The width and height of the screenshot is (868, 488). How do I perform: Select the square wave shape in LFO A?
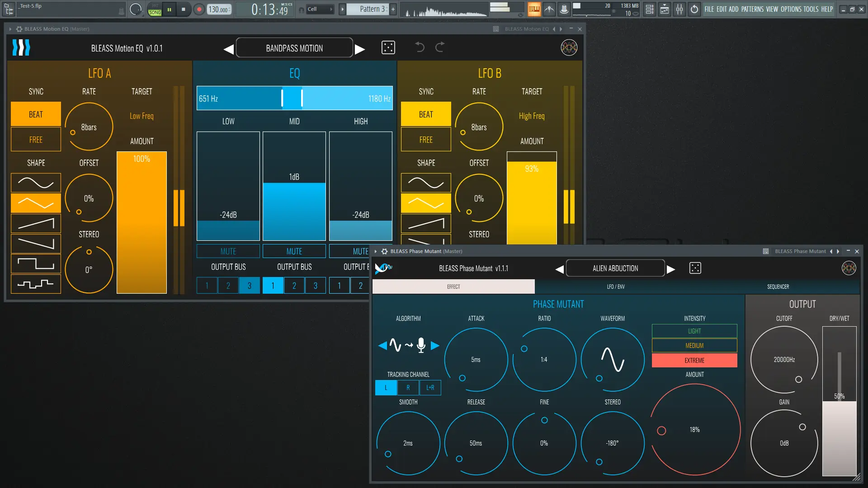(36, 263)
